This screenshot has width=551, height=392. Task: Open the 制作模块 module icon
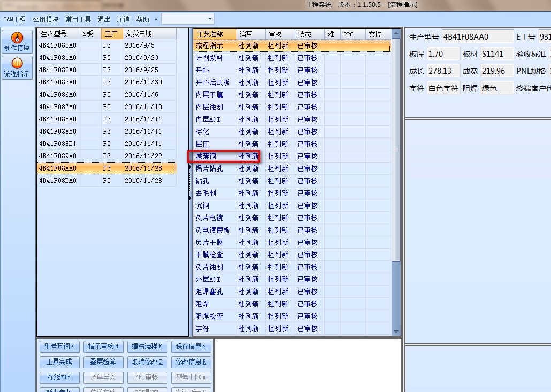17,42
